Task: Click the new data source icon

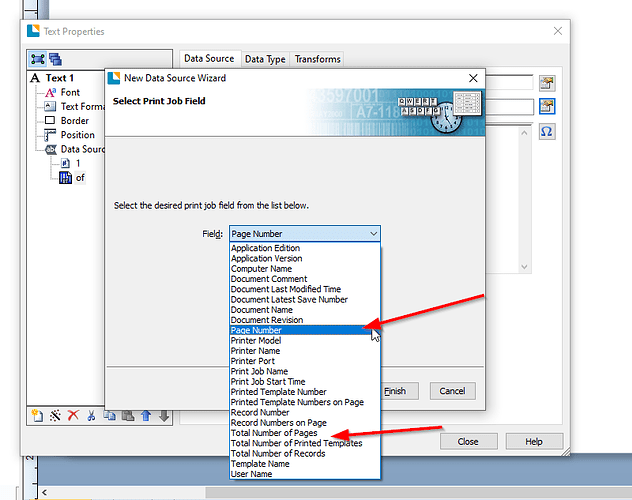Action: coord(37,416)
